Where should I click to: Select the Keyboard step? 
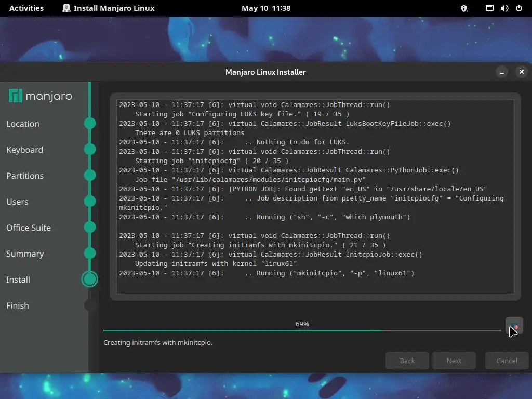25,150
